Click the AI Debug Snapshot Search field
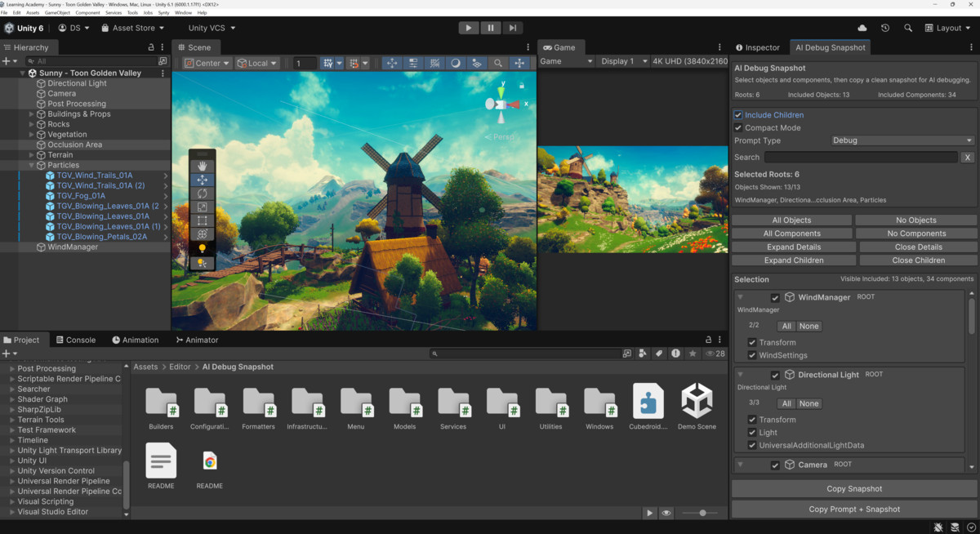 click(861, 157)
